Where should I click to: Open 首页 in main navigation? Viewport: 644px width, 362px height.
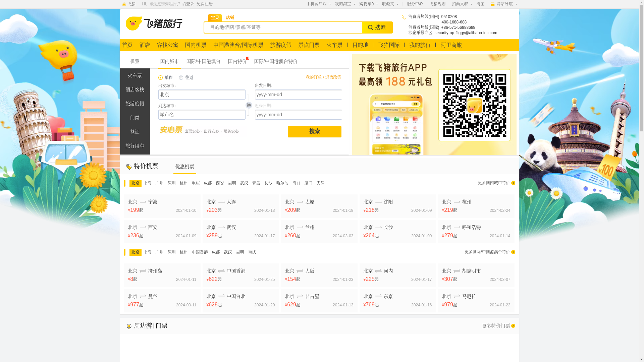(x=127, y=45)
